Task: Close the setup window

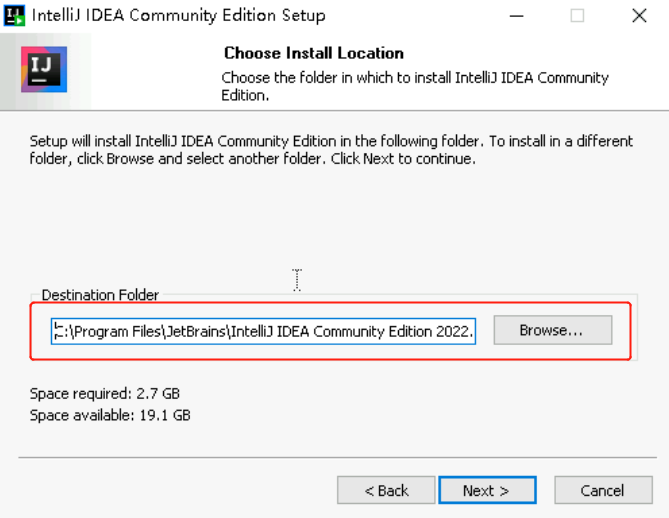Action: (x=639, y=16)
